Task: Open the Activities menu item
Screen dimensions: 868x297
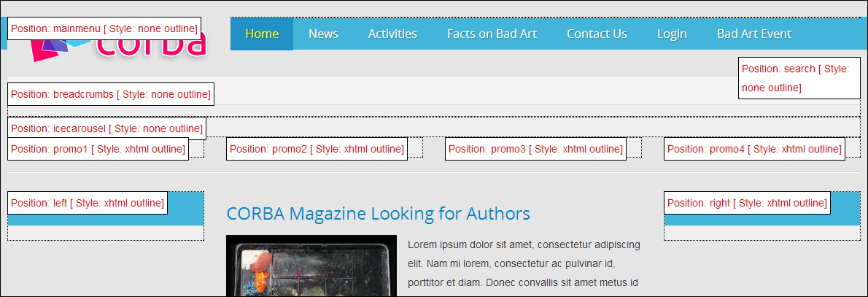Action: [x=392, y=34]
